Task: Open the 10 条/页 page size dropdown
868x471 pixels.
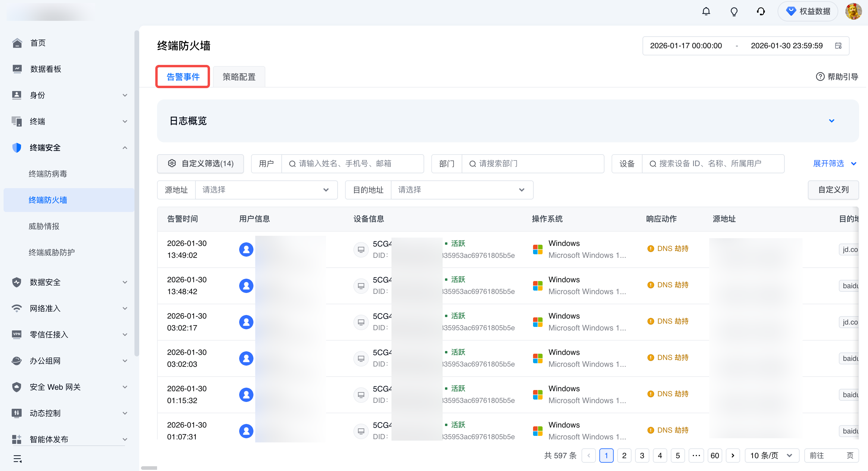Action: [x=772, y=456]
